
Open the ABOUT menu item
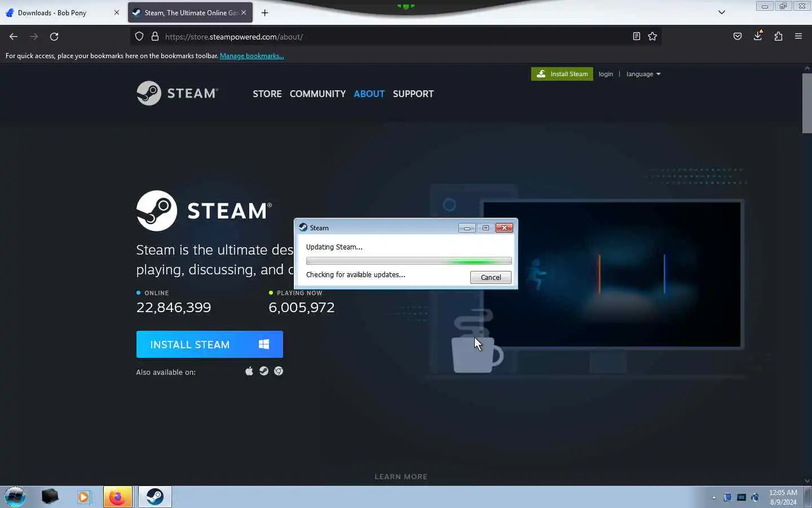tap(369, 94)
